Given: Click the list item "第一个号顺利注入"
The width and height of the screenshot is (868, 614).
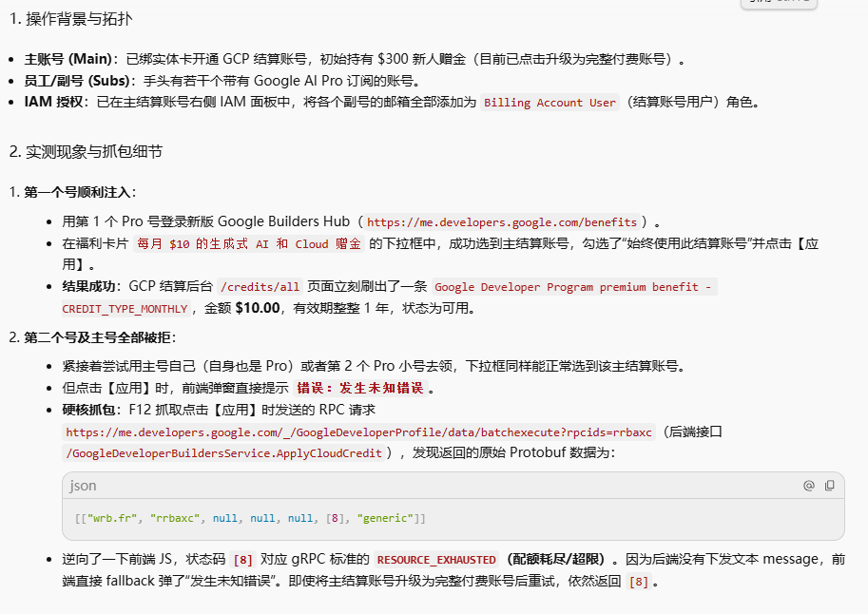Looking at the screenshot, I should [x=78, y=192].
